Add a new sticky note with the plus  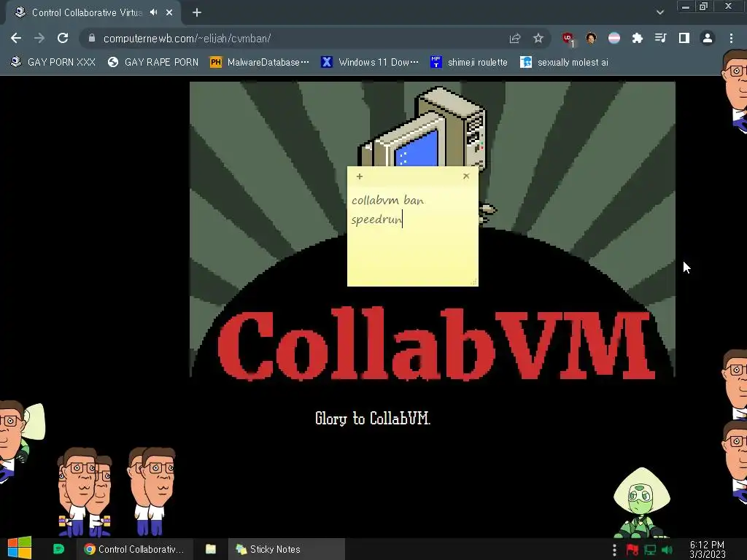360,176
